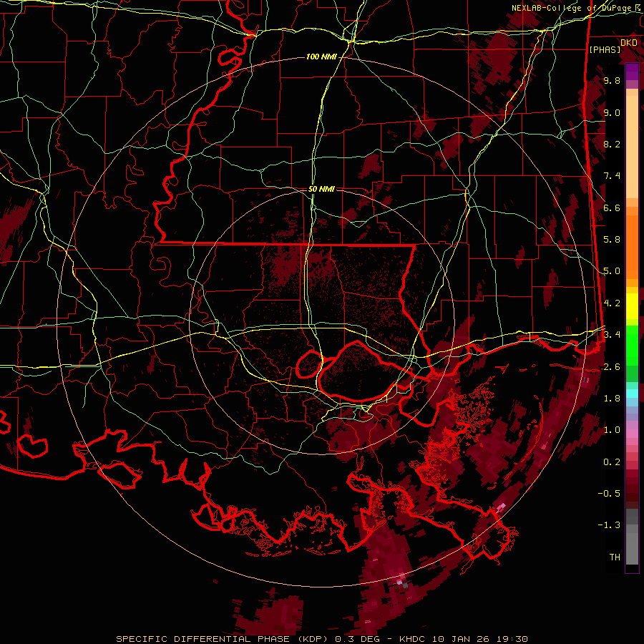Click the 1.8 legend value
This screenshot has height=644, width=644.
[612, 399]
